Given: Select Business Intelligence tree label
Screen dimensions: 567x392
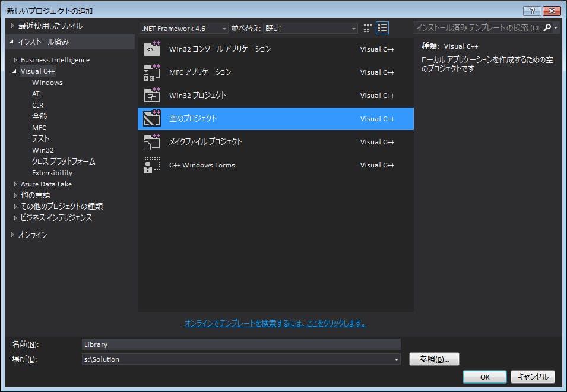Looking at the screenshot, I should click(55, 60).
